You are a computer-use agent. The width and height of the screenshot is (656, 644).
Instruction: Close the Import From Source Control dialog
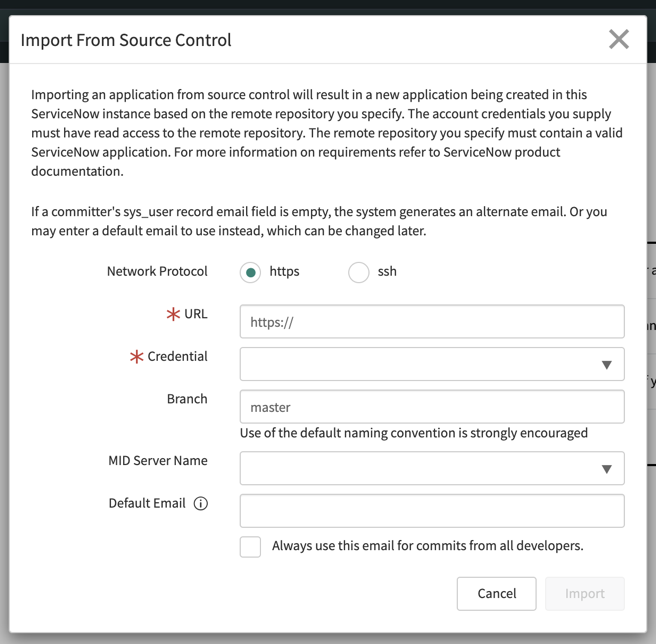point(619,39)
